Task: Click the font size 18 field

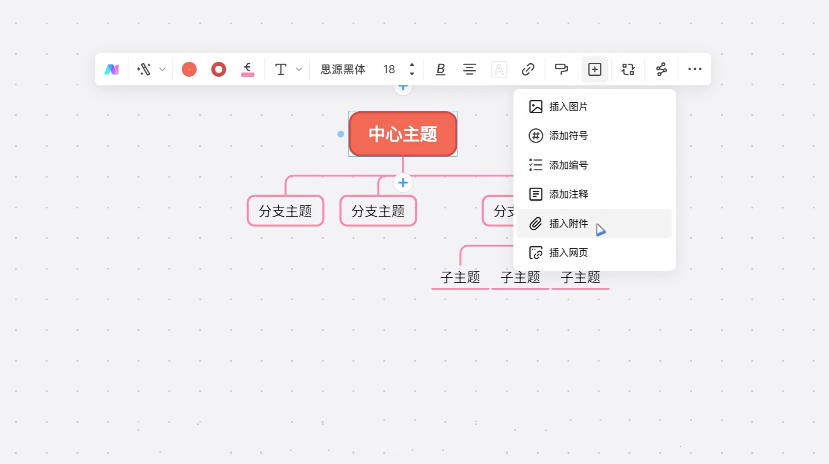Action: pos(389,69)
